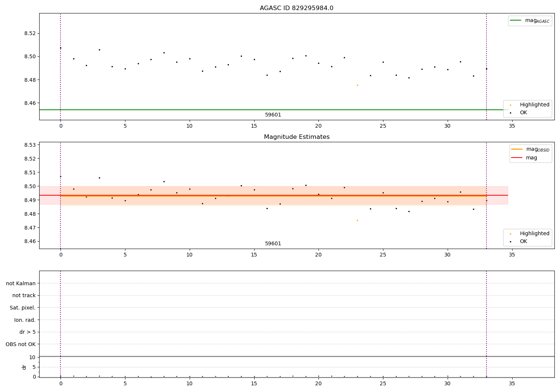Click the red 'mag' legend line sample
The width and height of the screenshot is (560, 392).
[x=517, y=158]
